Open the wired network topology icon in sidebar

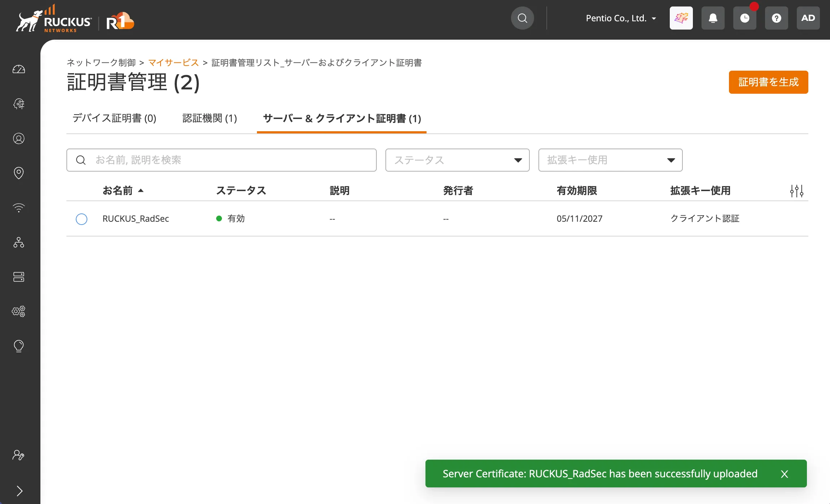pos(19,242)
